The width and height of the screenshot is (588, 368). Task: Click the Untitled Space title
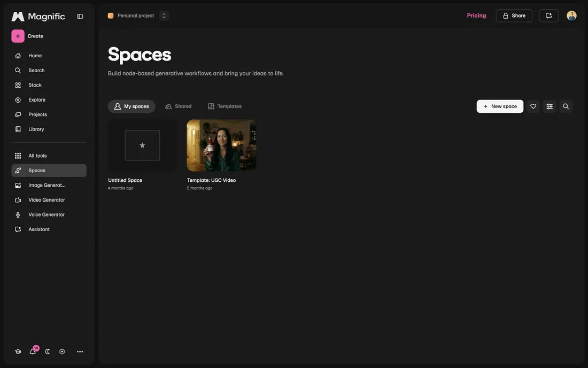tap(125, 180)
